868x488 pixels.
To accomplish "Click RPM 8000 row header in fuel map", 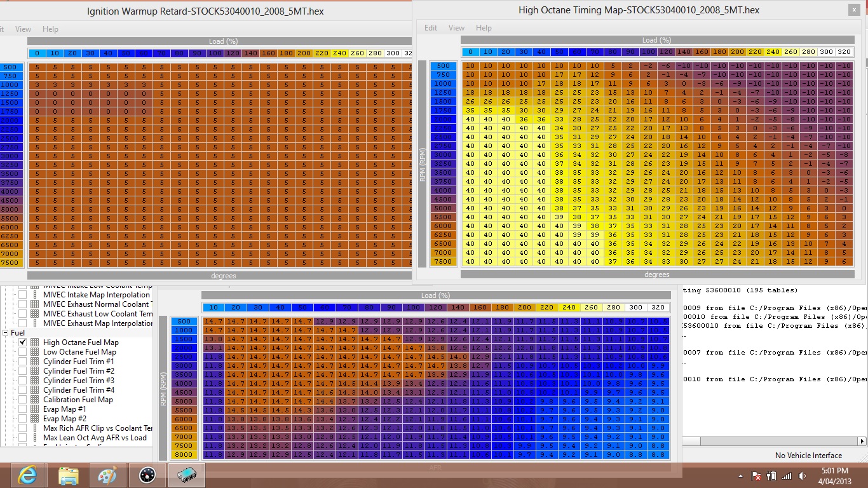I will (x=184, y=455).
